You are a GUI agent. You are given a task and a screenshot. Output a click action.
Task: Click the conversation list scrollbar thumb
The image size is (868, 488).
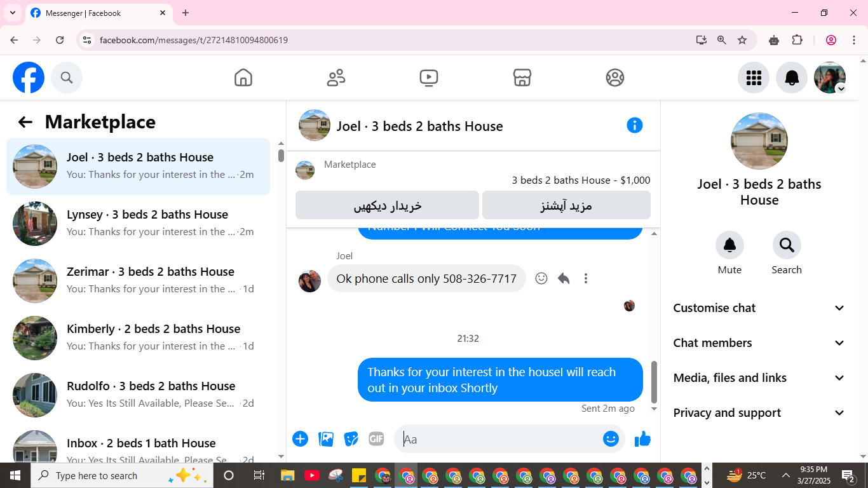[281, 156]
